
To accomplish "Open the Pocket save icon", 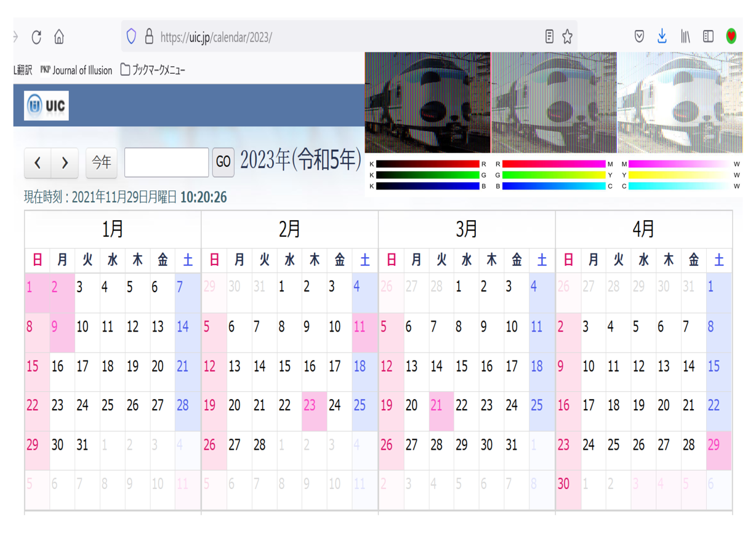I will tap(640, 37).
